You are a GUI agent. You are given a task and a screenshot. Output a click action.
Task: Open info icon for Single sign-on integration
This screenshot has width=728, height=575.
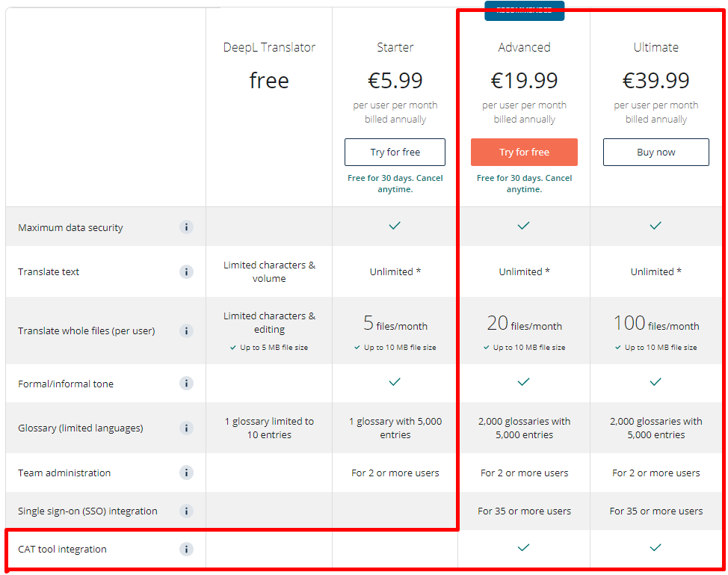pyautogui.click(x=186, y=511)
